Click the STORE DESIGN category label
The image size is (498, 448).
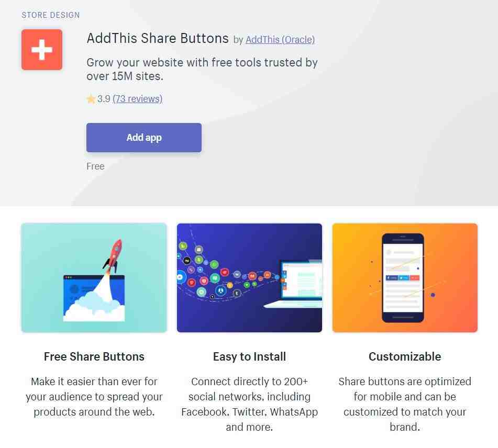[50, 15]
